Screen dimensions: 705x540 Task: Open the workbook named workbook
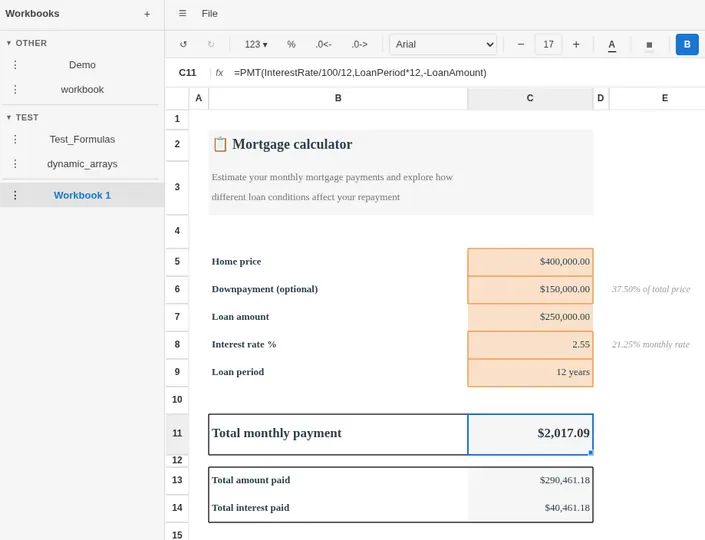point(82,89)
